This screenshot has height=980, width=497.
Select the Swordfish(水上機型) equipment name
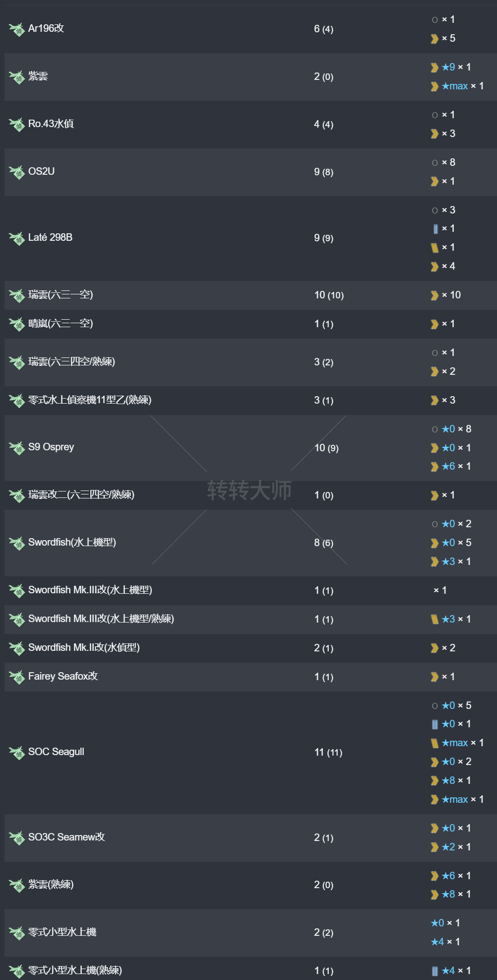[72, 543]
